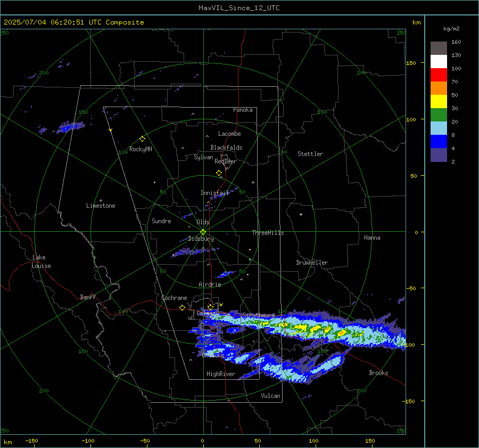479x448 pixels.
Task: Click the purple 4 kg/m2 legend swatch
Action: pos(439,154)
